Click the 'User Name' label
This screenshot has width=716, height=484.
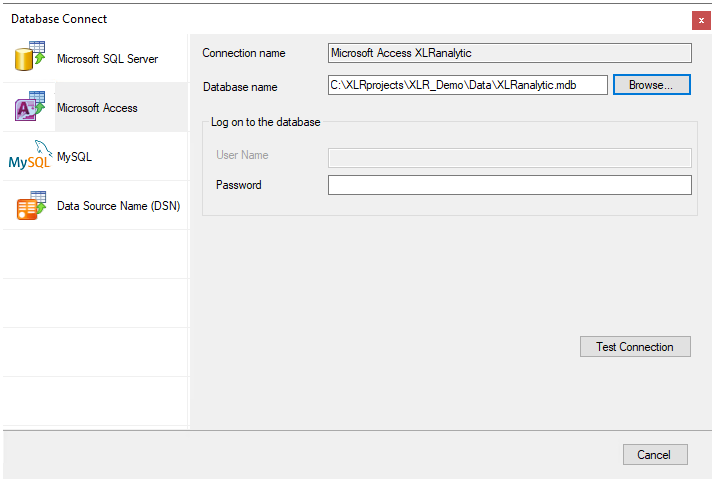click(x=242, y=155)
